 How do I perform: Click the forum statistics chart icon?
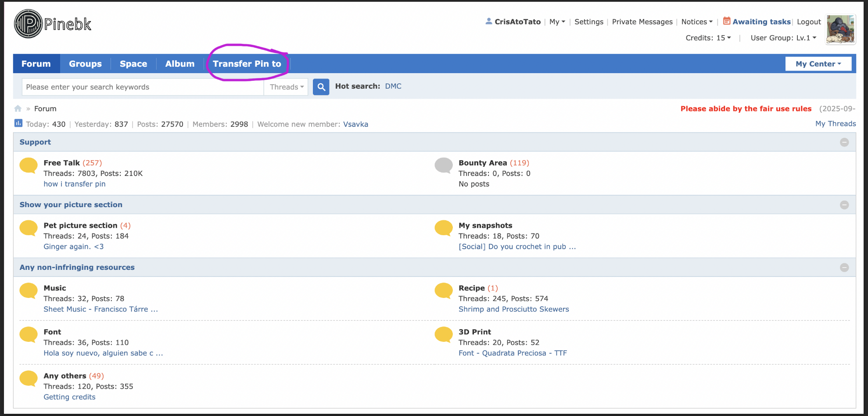(x=18, y=123)
